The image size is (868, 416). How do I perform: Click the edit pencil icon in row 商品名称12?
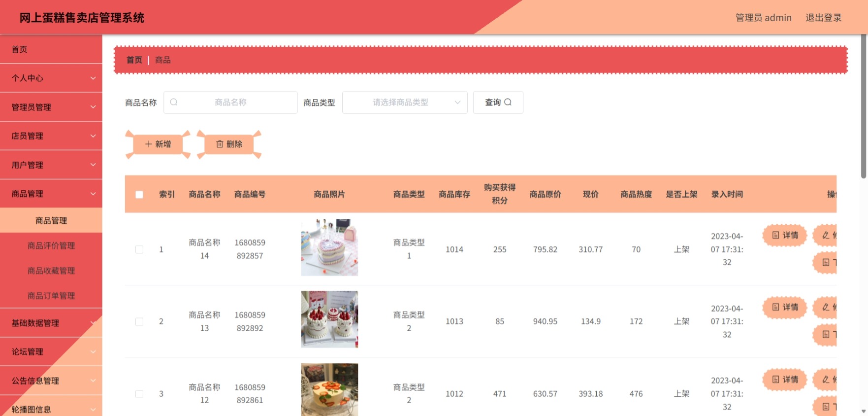coord(826,380)
